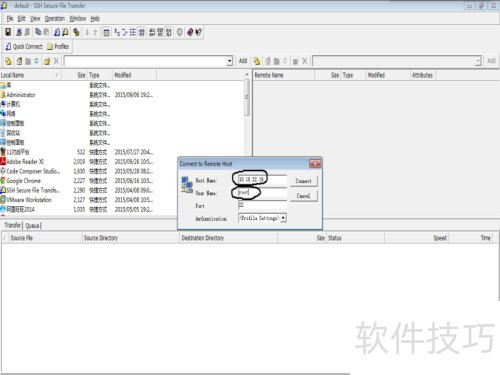The height and width of the screenshot is (375, 500).
Task: Switch to the Queue tab
Action: click(33, 226)
